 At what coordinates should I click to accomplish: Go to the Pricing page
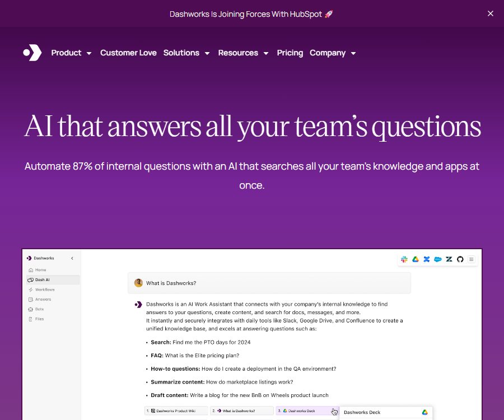(x=290, y=53)
